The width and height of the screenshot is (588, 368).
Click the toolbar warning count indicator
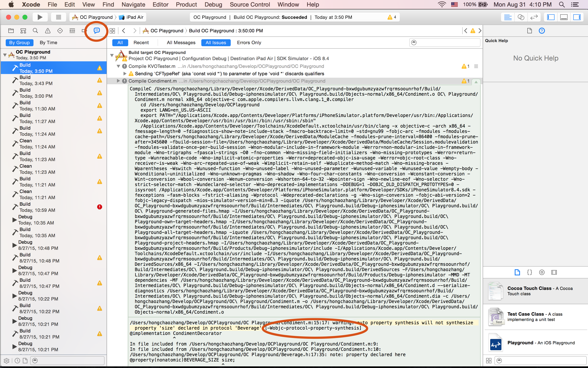[392, 17]
